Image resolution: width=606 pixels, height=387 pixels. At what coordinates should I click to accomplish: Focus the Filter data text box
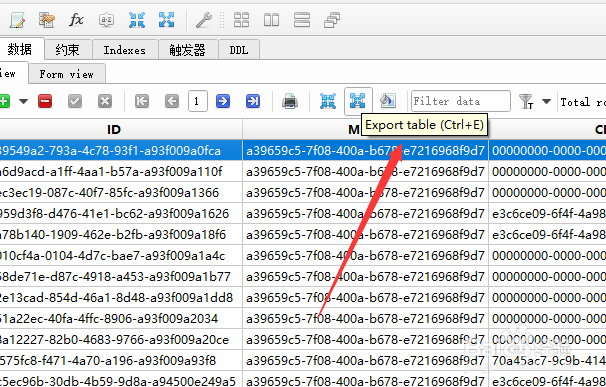[461, 101]
